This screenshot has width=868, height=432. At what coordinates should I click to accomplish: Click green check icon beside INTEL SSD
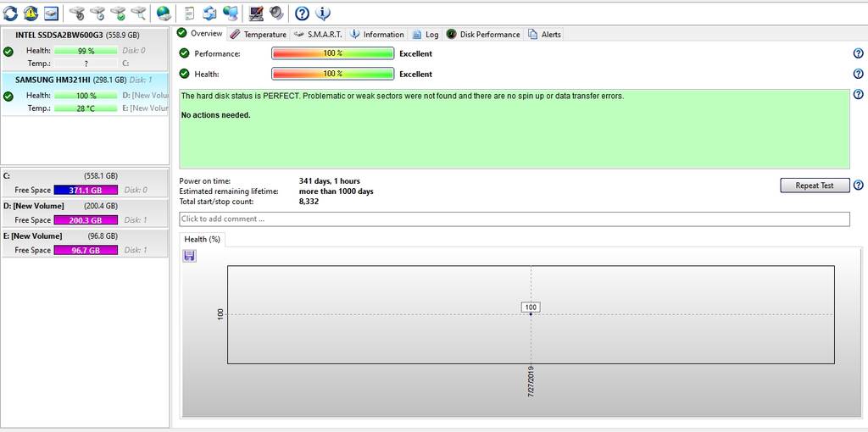(8, 52)
